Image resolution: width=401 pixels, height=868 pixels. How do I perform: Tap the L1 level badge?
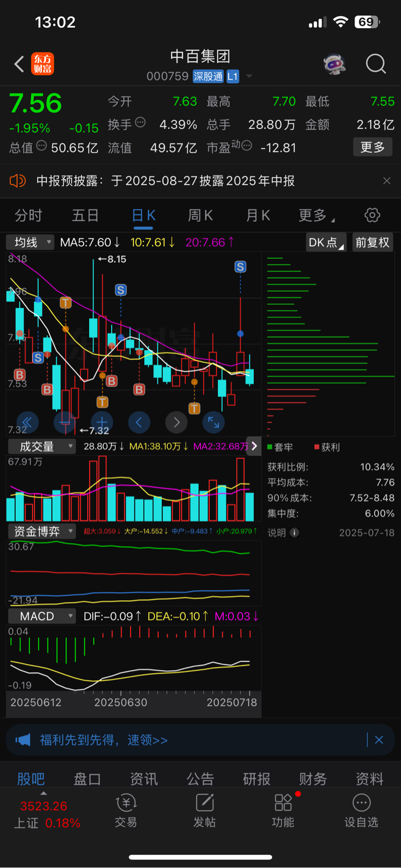[x=233, y=76]
